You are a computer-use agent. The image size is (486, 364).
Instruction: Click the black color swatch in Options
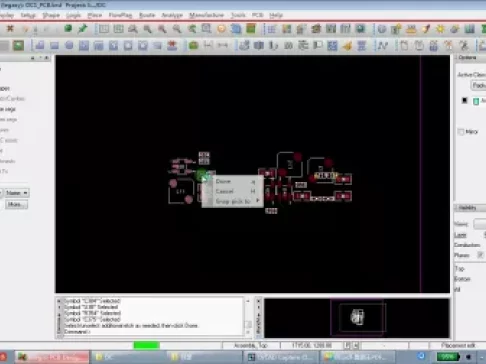click(x=465, y=100)
